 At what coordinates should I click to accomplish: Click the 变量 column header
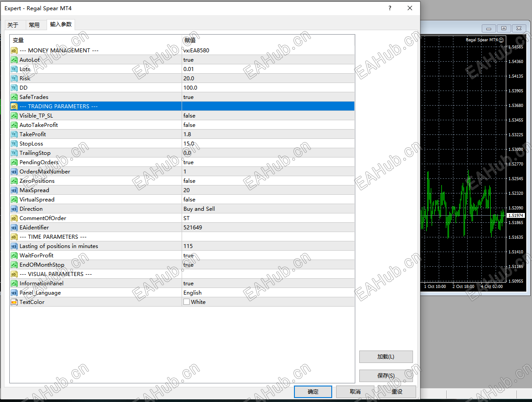(18, 40)
